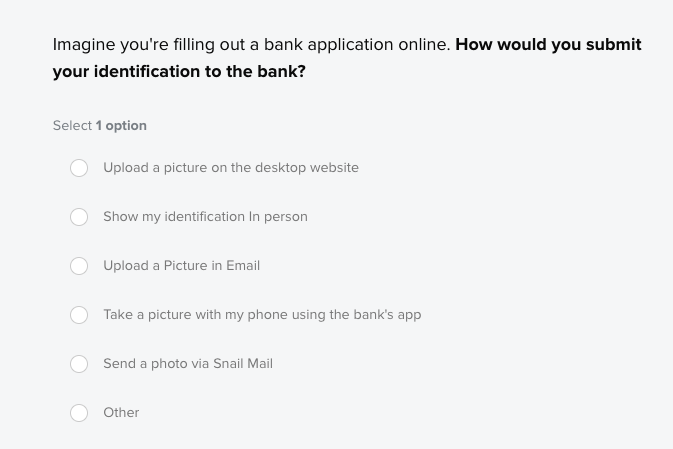Pick the bank's app photo radio button
This screenshot has width=673, height=449.
point(79,315)
